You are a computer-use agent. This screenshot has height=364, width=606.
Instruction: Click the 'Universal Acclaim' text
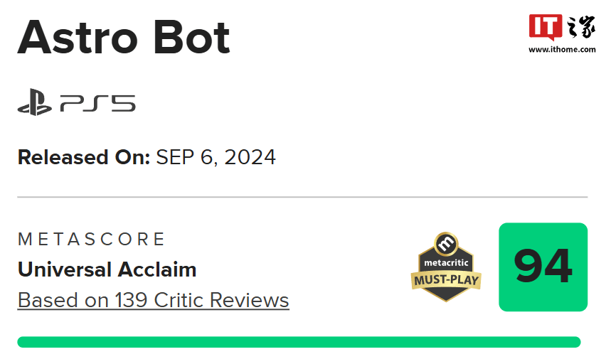tap(107, 269)
